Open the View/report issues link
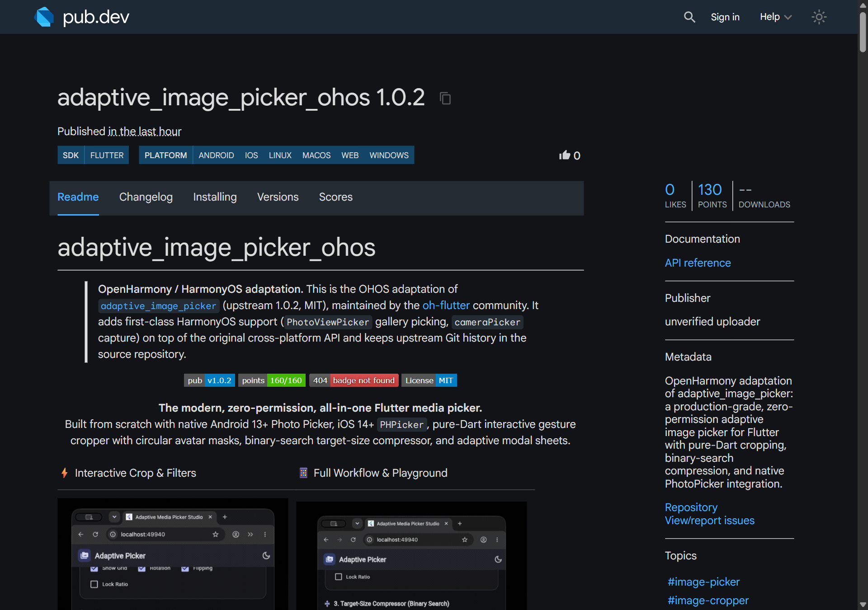This screenshot has height=610, width=868. click(710, 521)
